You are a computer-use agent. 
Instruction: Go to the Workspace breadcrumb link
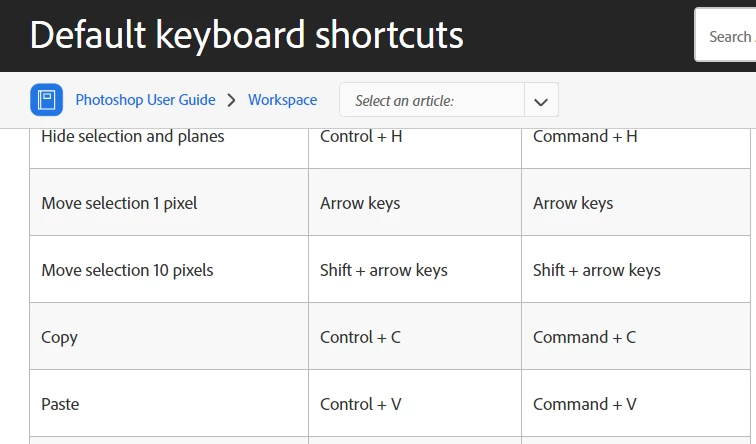[282, 100]
